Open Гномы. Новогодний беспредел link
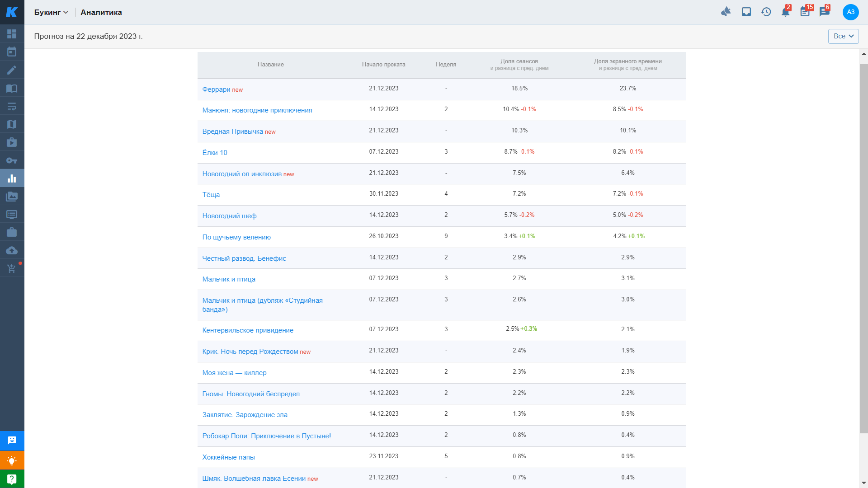This screenshot has width=868, height=488. coord(251,394)
